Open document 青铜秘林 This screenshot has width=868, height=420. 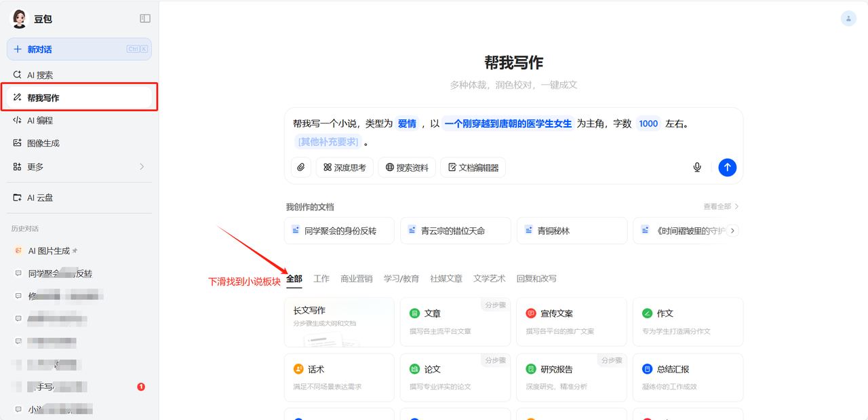(x=572, y=231)
